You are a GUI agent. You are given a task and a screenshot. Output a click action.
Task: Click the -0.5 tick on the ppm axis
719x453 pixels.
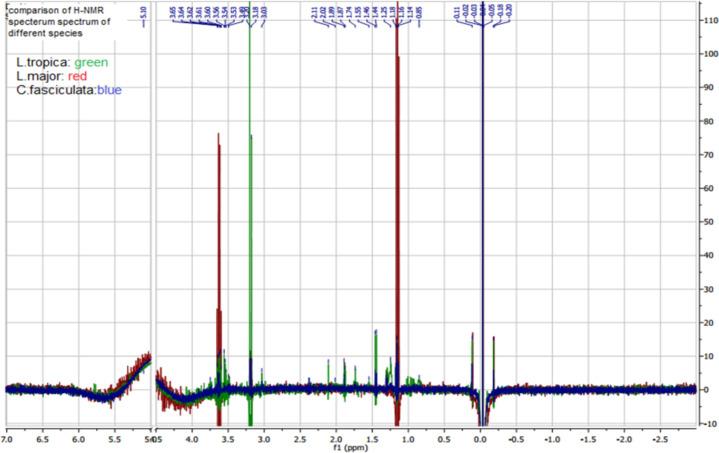[516, 439]
